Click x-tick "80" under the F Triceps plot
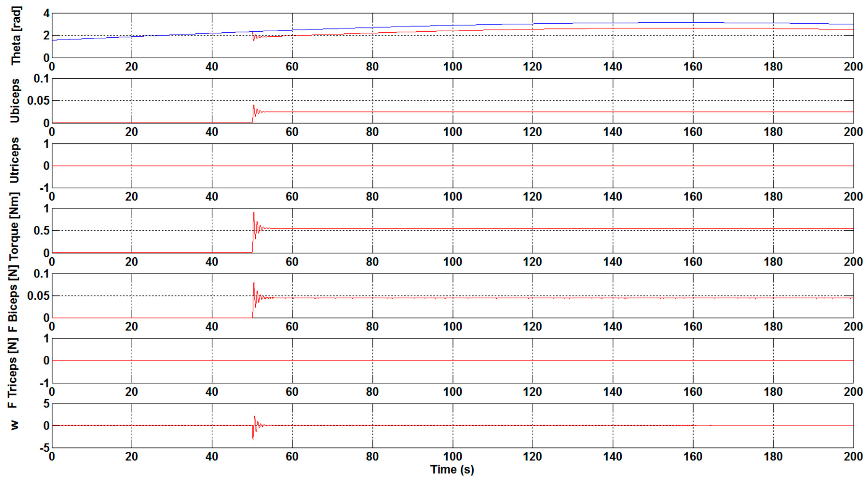Viewport: 868px width, 482px height. click(372, 392)
